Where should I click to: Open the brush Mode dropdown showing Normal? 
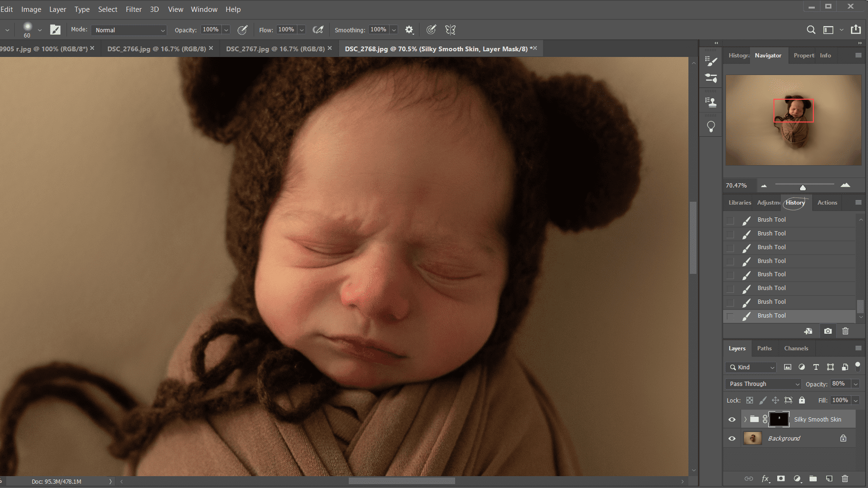pos(129,30)
